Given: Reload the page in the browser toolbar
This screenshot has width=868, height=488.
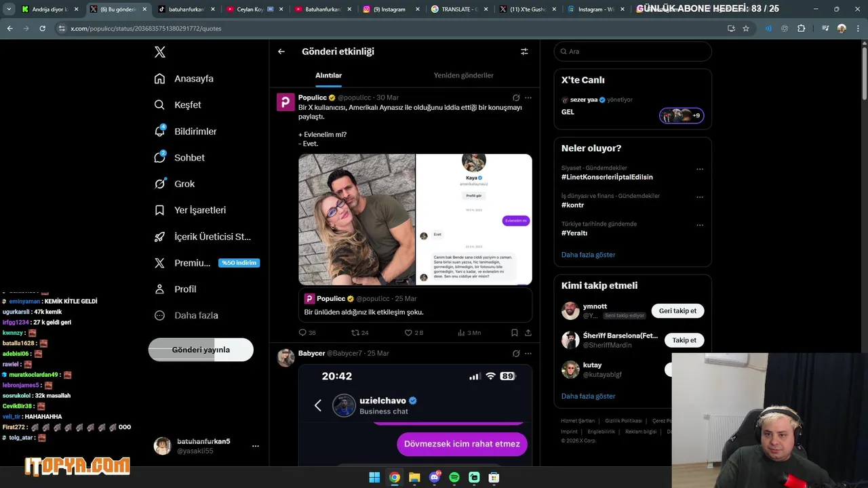Looking at the screenshot, I should 42,28.
